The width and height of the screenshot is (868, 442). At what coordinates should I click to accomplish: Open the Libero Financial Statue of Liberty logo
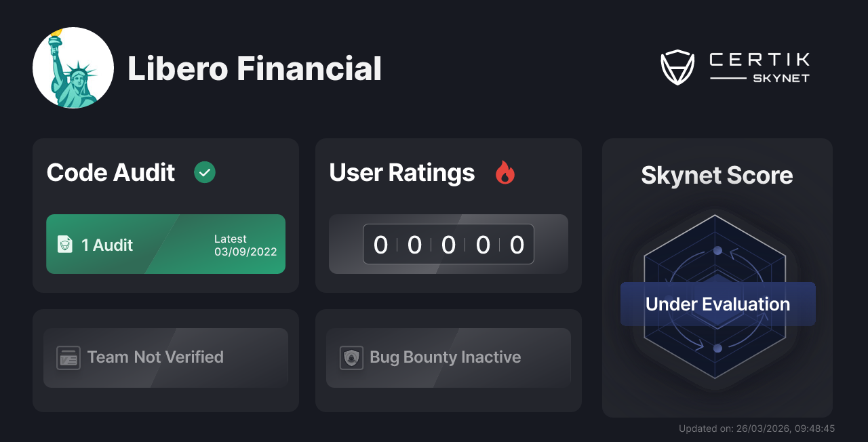tap(73, 68)
